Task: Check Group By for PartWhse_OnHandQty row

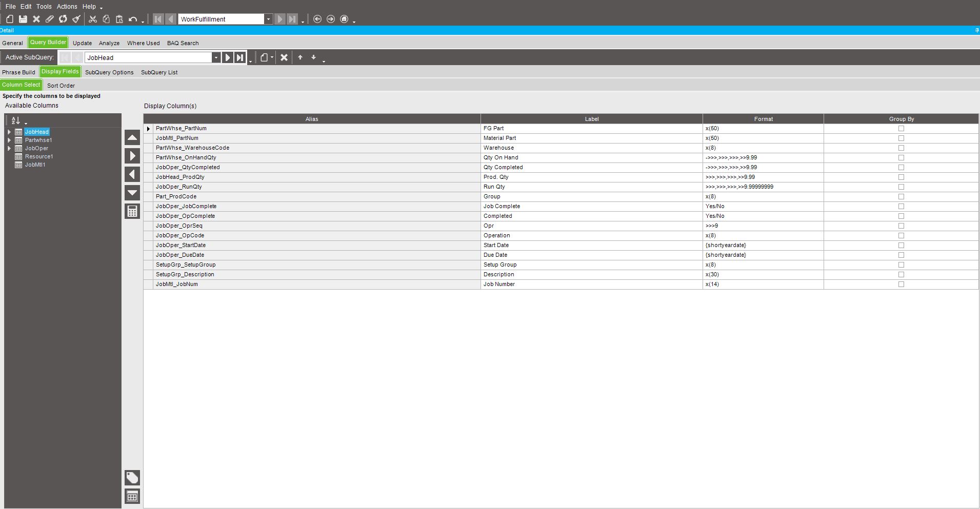Action: 901,158
